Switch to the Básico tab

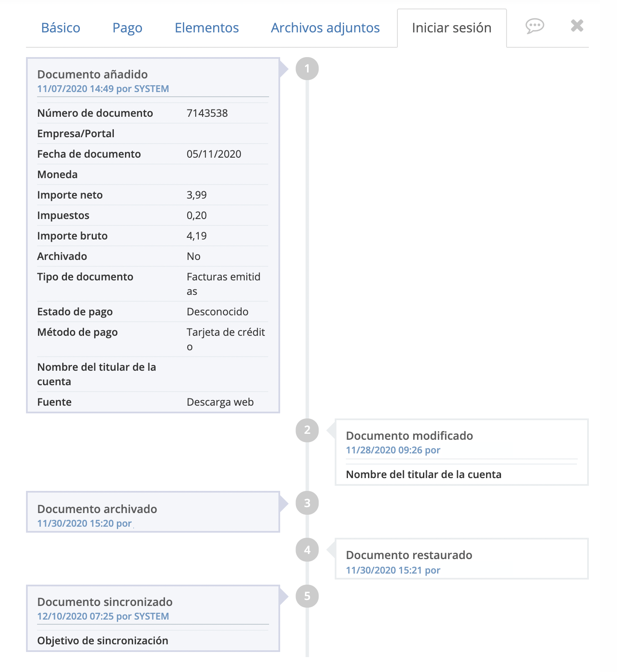(x=61, y=28)
